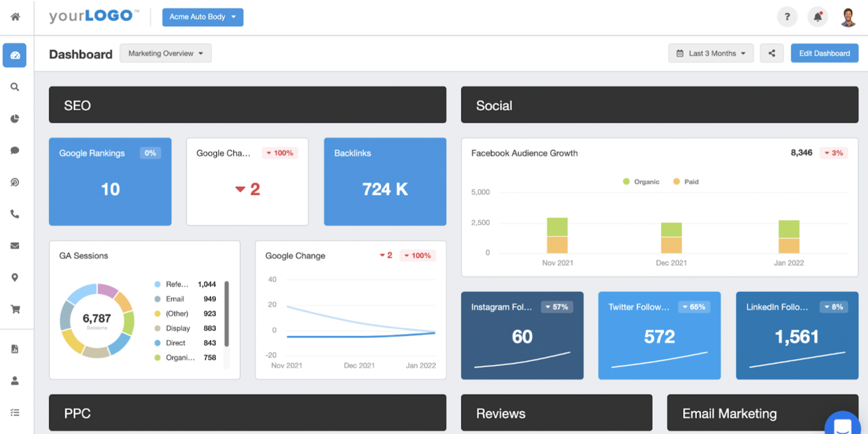Open the tasks checklist sidebar icon

[15, 413]
